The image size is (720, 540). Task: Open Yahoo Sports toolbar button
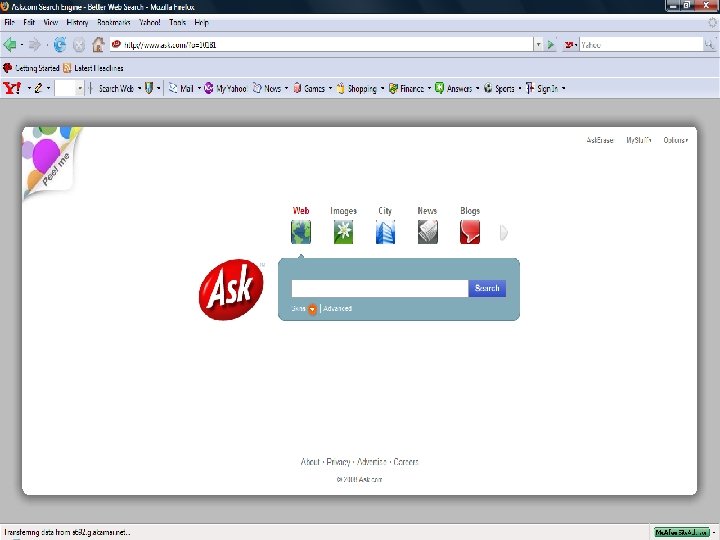tap(499, 88)
